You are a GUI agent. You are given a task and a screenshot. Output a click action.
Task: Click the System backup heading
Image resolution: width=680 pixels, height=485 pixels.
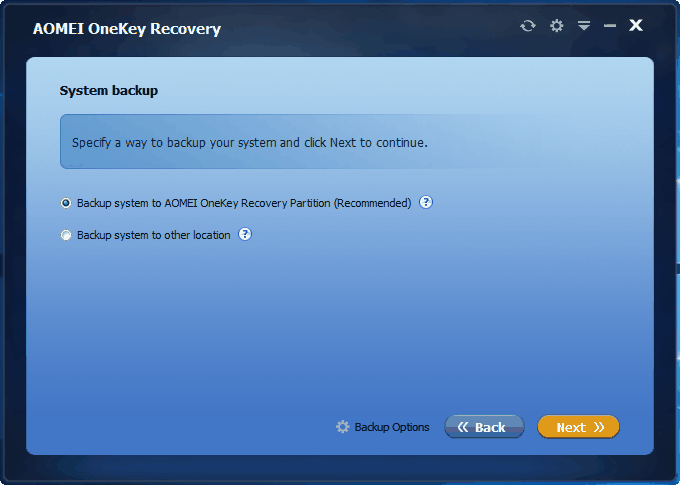(x=108, y=91)
